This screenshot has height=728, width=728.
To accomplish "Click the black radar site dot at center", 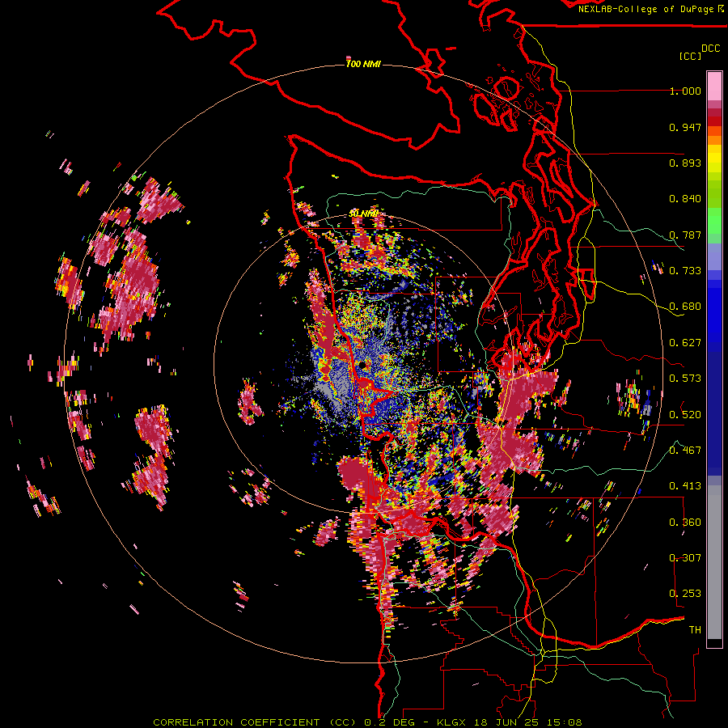I will tap(362, 366).
